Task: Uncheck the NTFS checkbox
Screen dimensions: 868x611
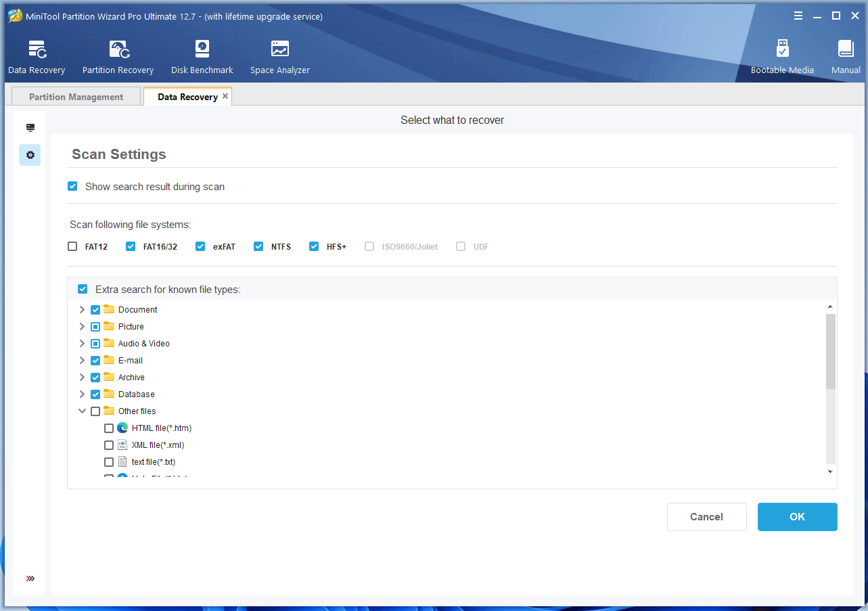Action: point(258,246)
